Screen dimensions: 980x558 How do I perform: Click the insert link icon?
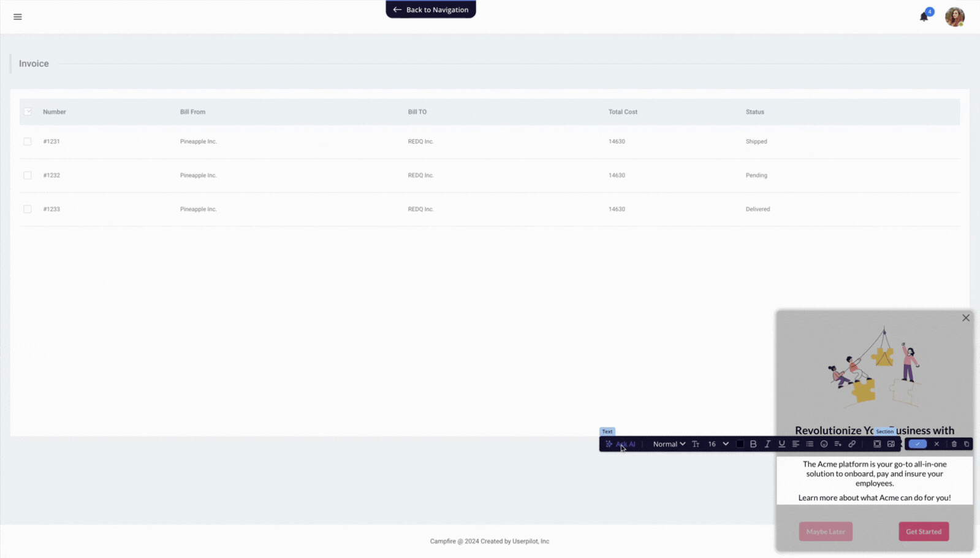852,444
